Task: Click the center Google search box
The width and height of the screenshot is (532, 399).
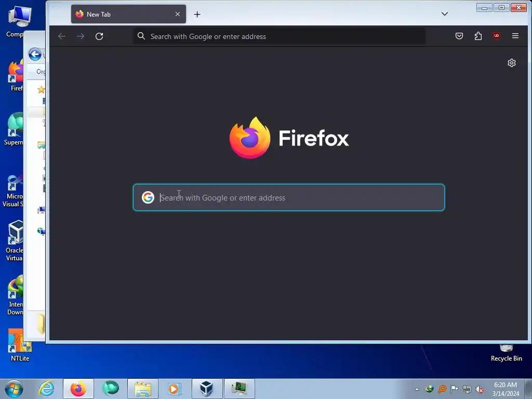Action: coord(289,197)
